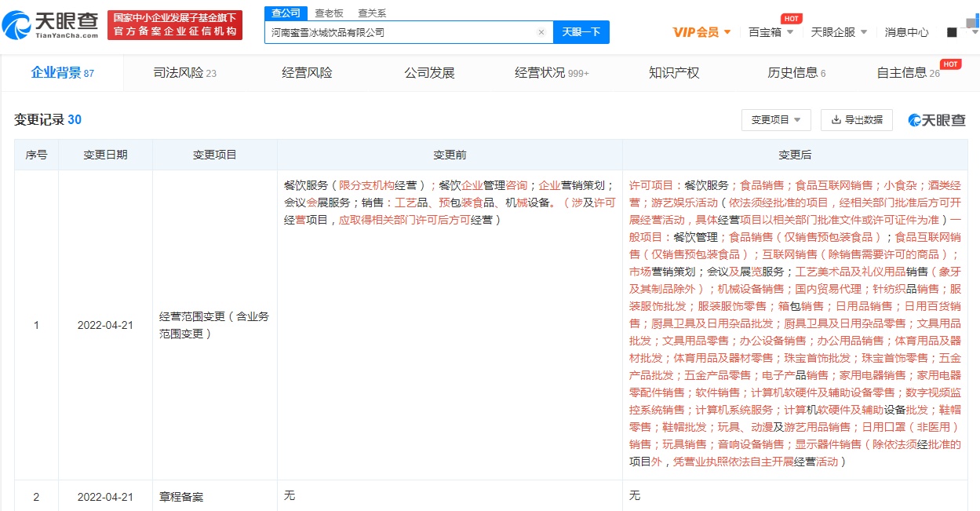Screen dimensions: 980x511
Task: Click the date 2022-04-21 in row 1
Action: (105, 325)
